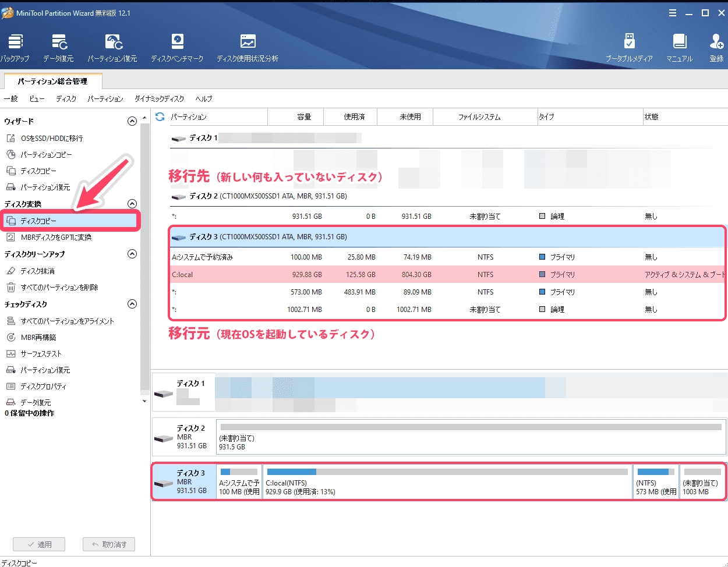The width and height of the screenshot is (728, 567).
Task: Collapse the ディスク変換 section
Action: 132,204
